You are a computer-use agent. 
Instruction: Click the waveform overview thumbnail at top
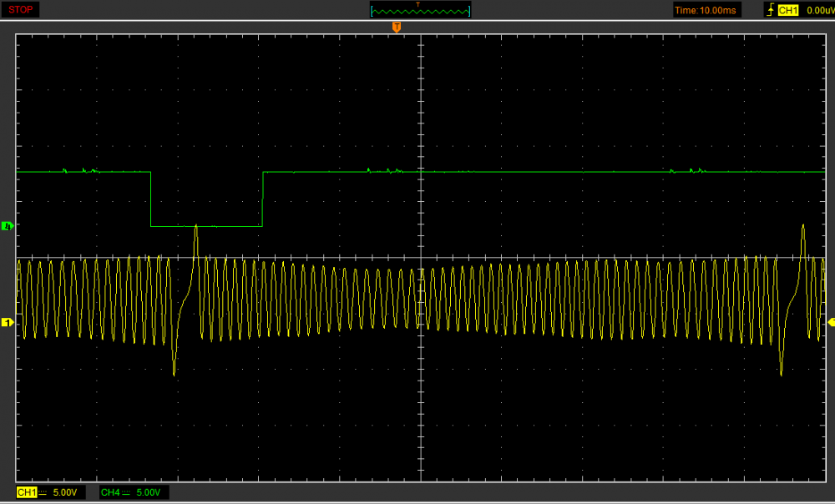[x=420, y=11]
